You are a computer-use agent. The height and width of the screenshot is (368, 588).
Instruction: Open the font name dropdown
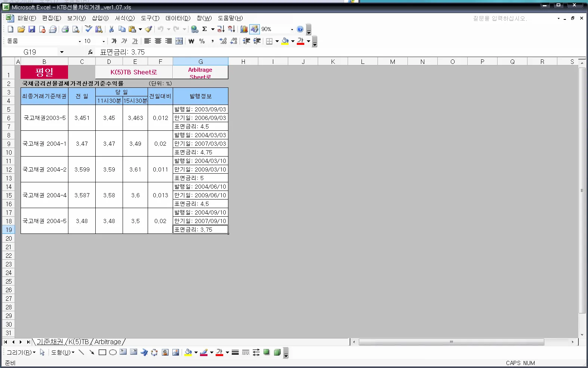point(80,41)
